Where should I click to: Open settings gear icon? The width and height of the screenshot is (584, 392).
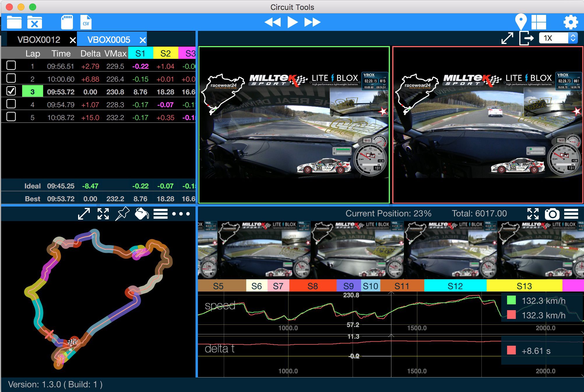[571, 22]
